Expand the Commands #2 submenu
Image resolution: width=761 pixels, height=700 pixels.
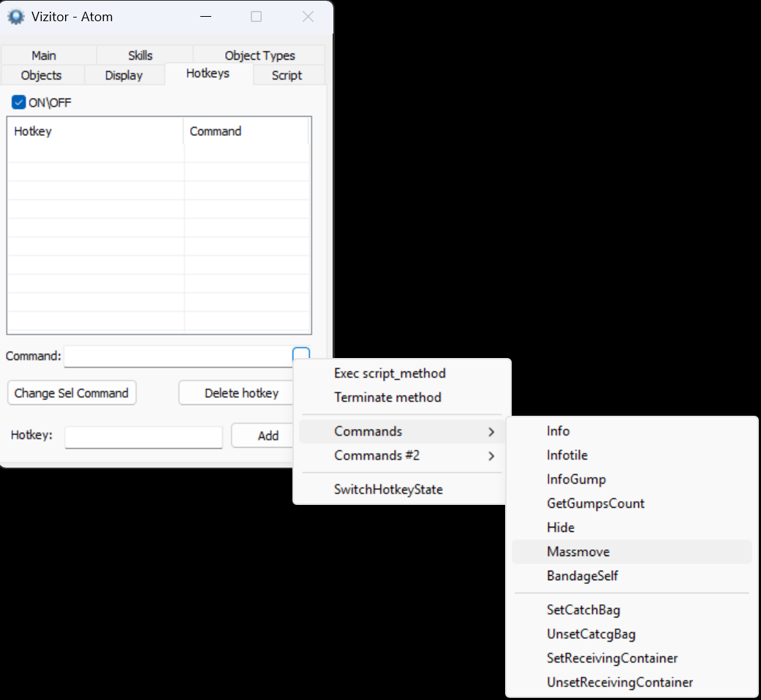click(x=402, y=455)
